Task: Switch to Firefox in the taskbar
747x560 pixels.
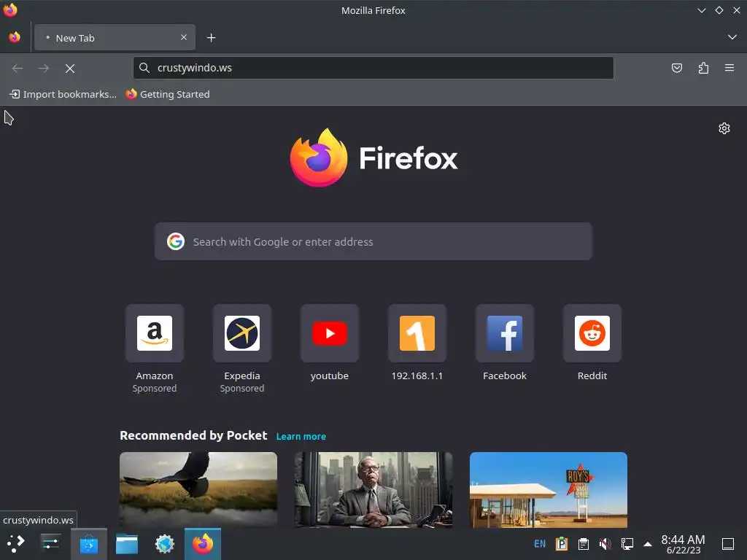Action: pyautogui.click(x=203, y=544)
